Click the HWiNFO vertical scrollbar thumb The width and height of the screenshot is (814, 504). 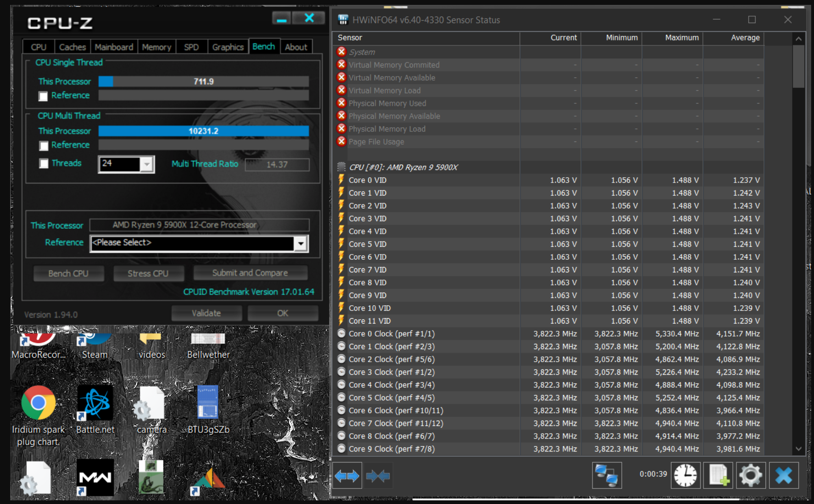[798, 66]
